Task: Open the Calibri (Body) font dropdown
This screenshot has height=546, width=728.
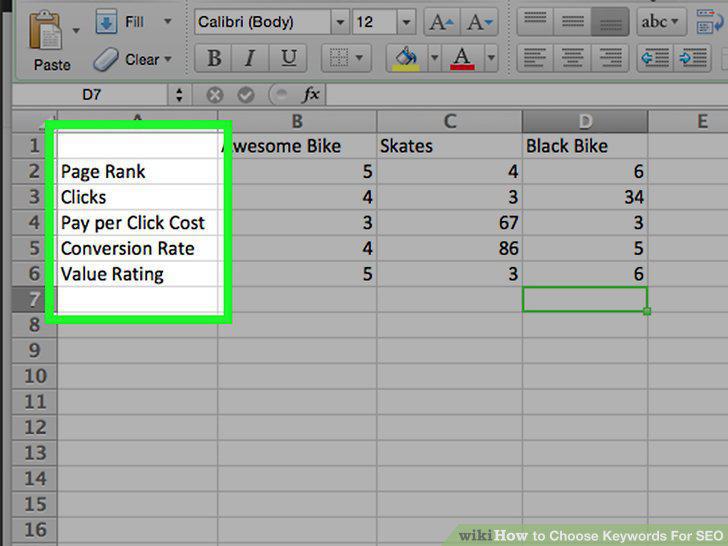Action: coord(340,22)
